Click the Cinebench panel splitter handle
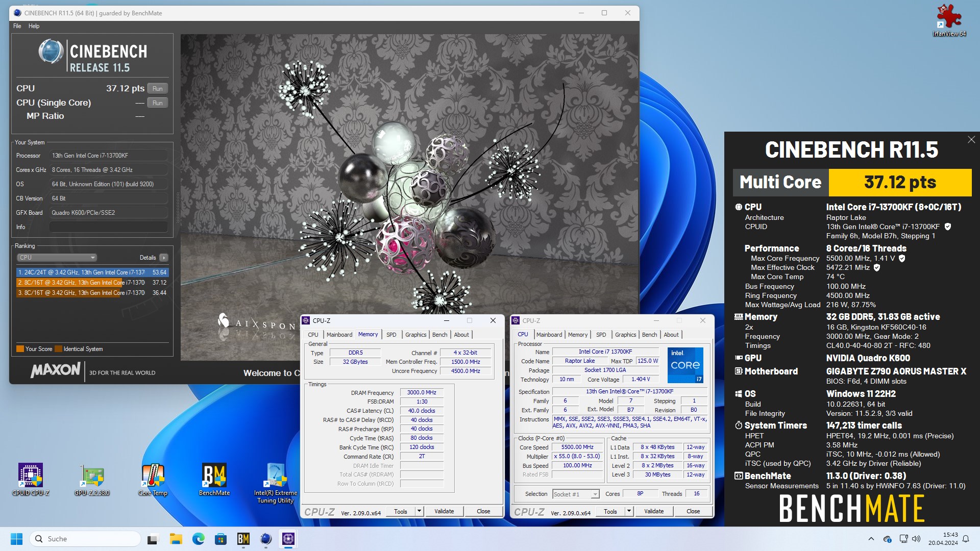This screenshot has width=980, height=551. click(x=177, y=207)
